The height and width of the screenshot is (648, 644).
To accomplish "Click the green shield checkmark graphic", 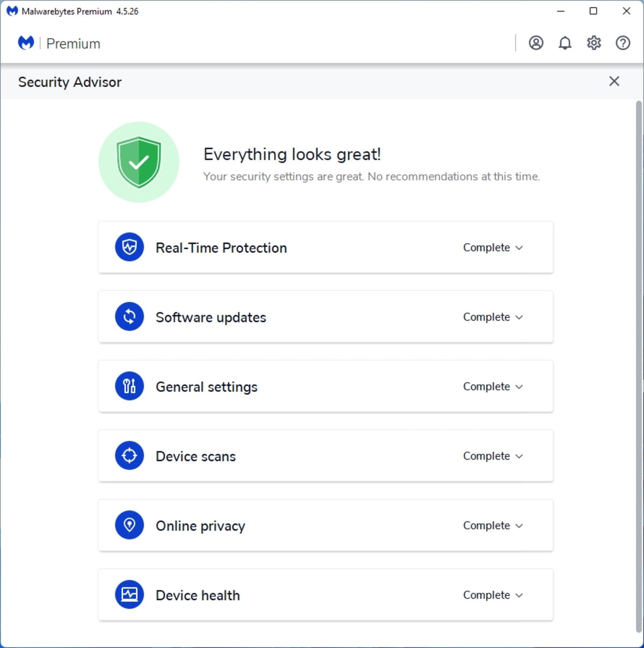I will (139, 162).
